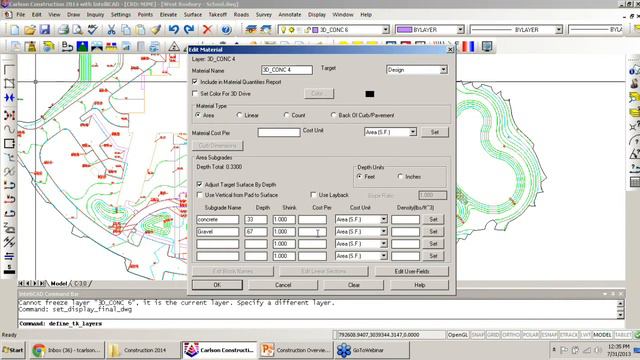
Task: Open Edit User-Fields
Action: pyautogui.click(x=411, y=271)
